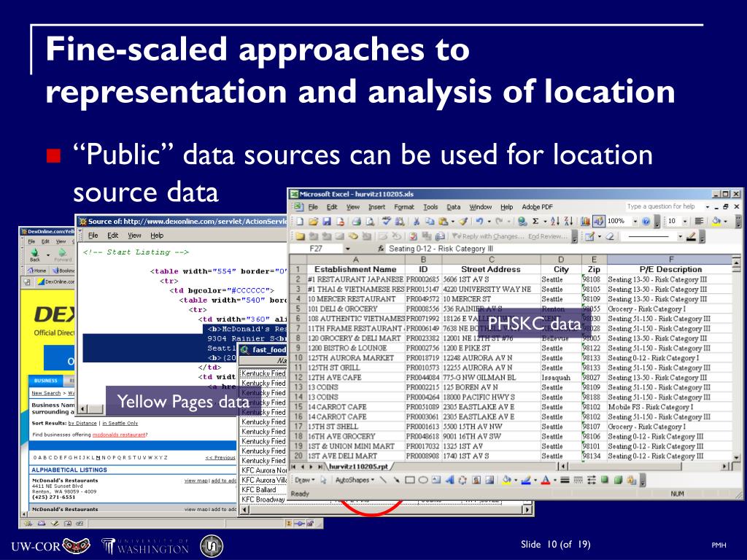Click the Type a question for help box
This screenshot has height=560, width=747.
664,206
